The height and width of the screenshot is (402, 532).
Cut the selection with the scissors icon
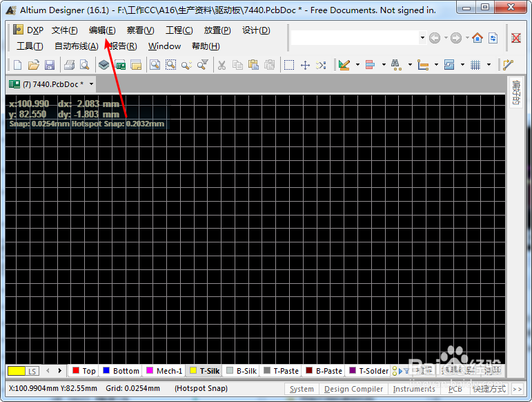coord(222,65)
